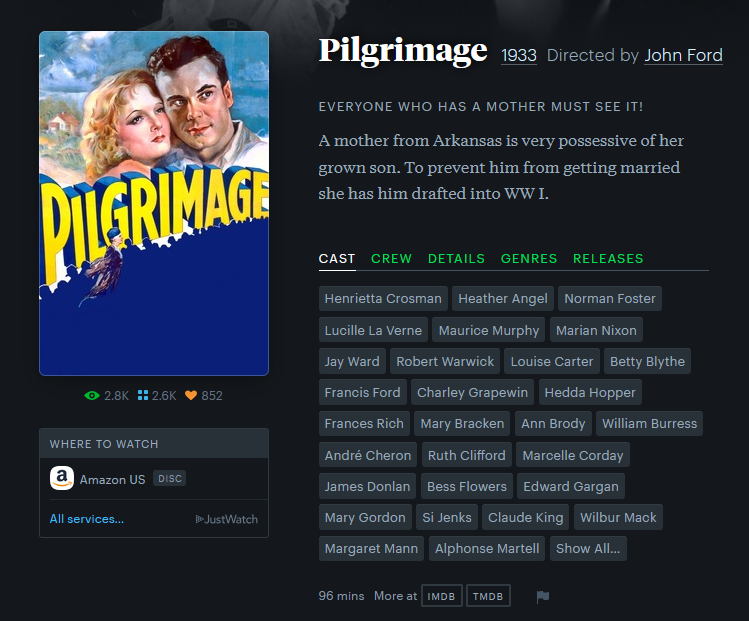This screenshot has width=749, height=621.
Task: Switch to the Details tab
Action: (456, 258)
